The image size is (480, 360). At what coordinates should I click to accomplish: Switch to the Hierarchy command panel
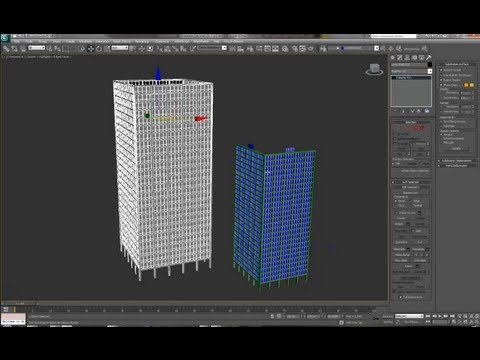coord(407,58)
